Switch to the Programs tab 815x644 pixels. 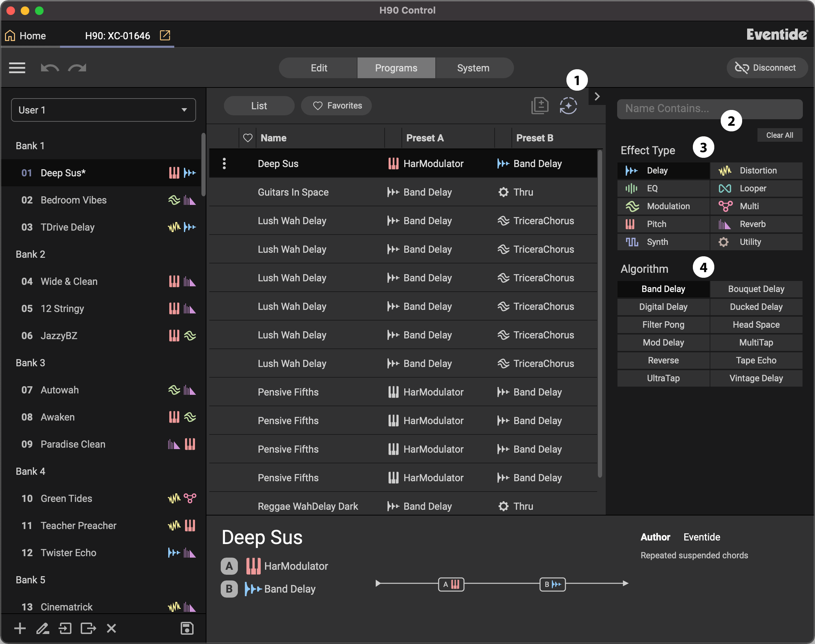click(x=396, y=68)
